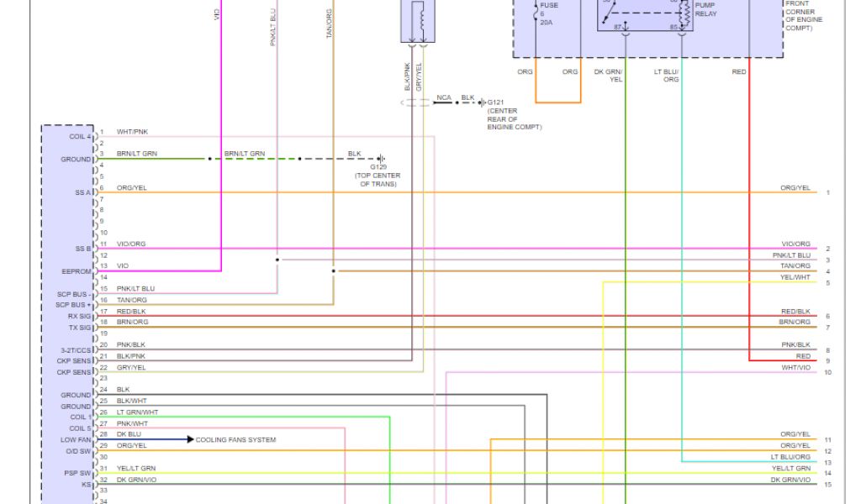Click the pump relay coil symbol
Screen dimensions: 861x504
pos(684,12)
